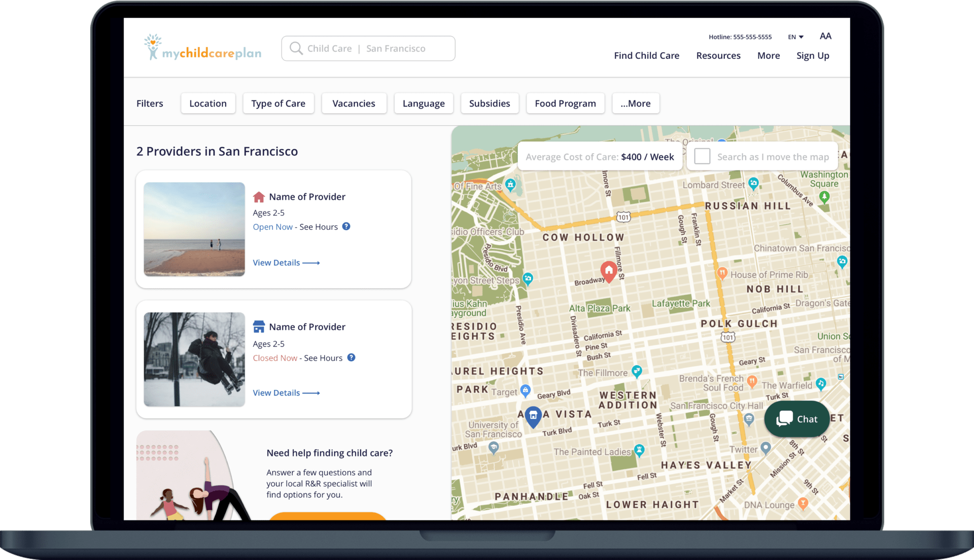This screenshot has height=560, width=974.
Task: Toggle the Search as I move the map checkbox
Action: click(702, 157)
